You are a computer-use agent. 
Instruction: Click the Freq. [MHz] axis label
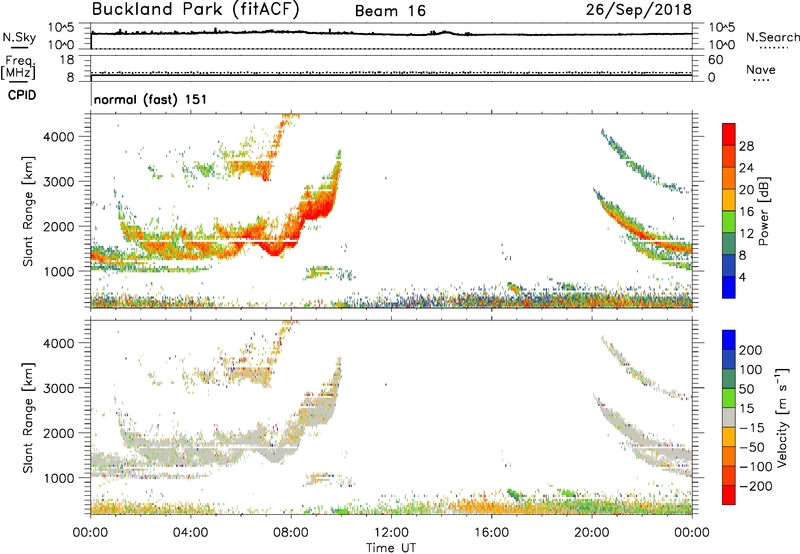pyautogui.click(x=18, y=67)
